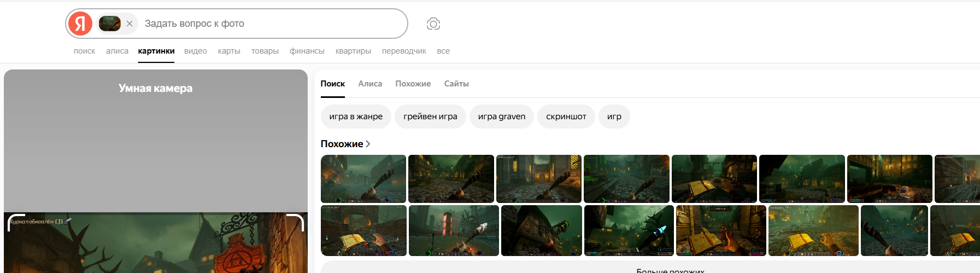Open the uploaded photo chip in the search bar

point(110,24)
